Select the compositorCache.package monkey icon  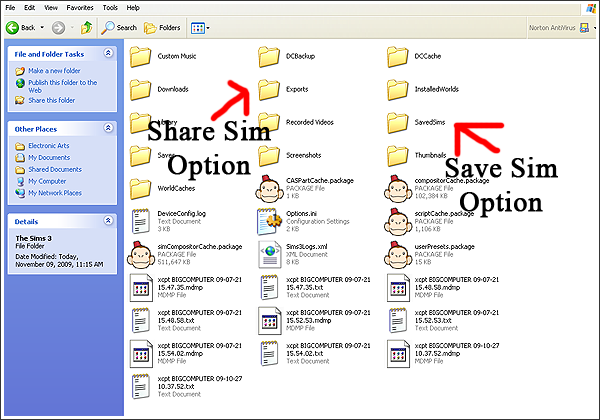(398, 189)
